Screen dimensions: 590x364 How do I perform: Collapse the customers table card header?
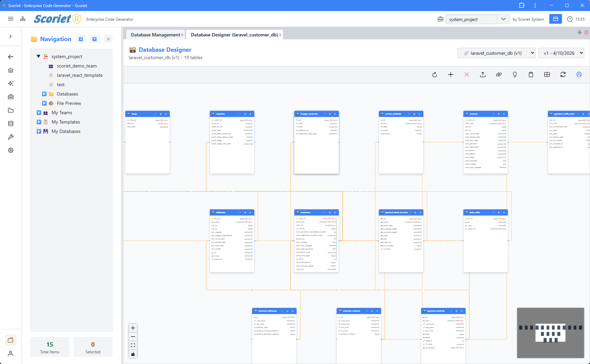pos(335,212)
